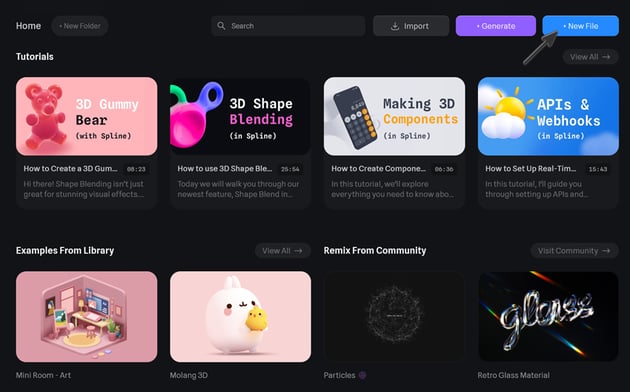Click the How to Set Up Real-Time title
Viewport: 630px width, 392px height.
click(531, 169)
